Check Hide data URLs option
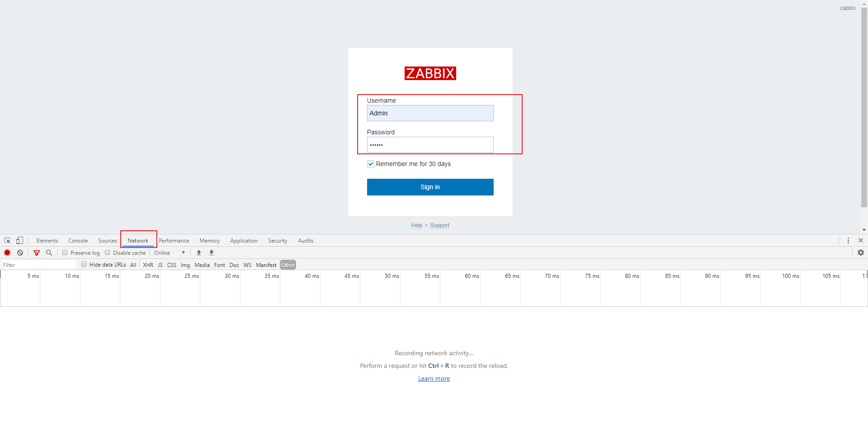868x424 pixels. pyautogui.click(x=84, y=264)
